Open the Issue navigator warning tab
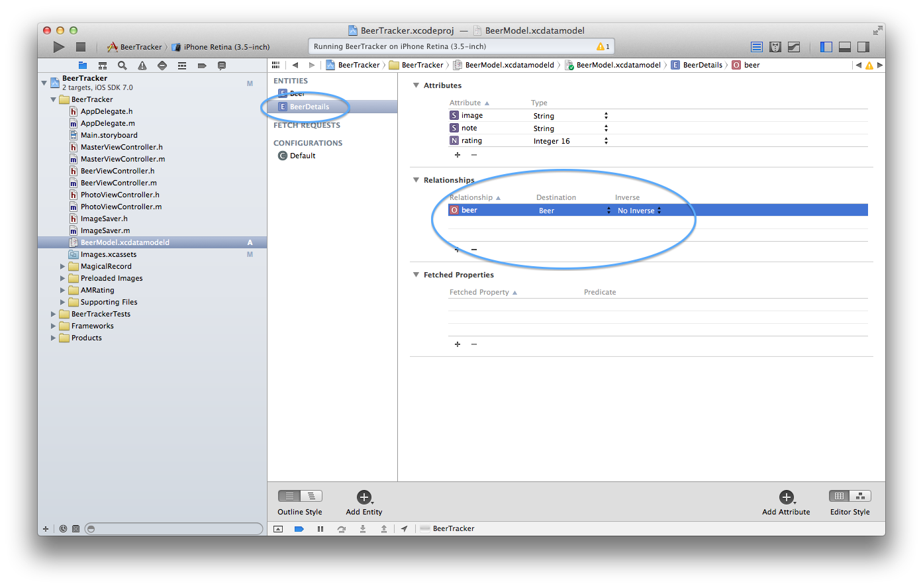 (142, 66)
